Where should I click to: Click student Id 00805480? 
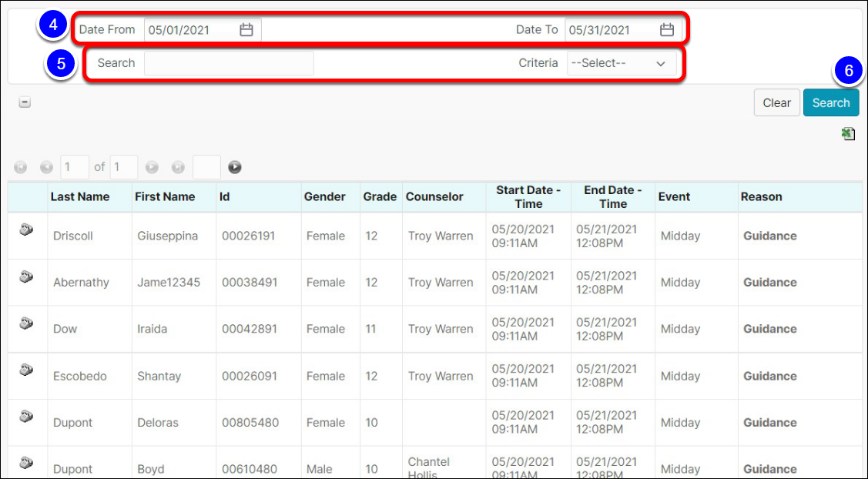[250, 423]
